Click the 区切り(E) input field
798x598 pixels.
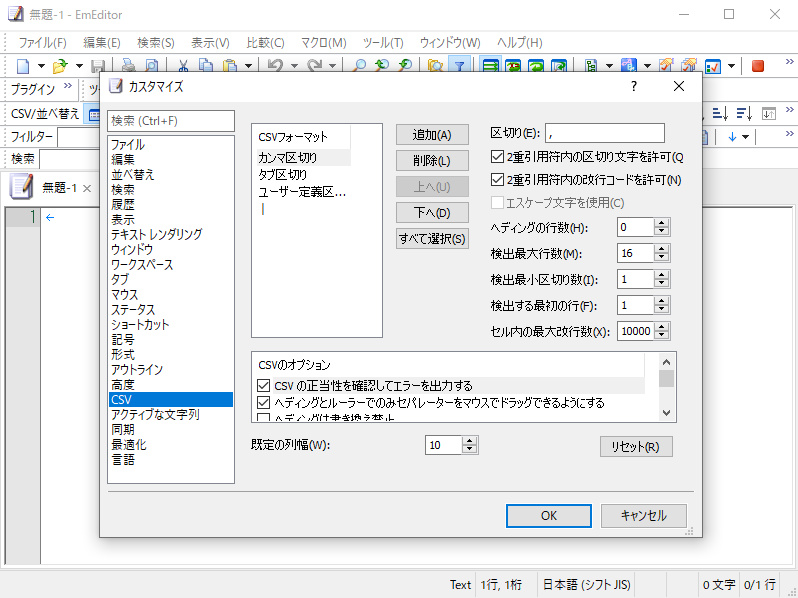pyautogui.click(x=605, y=133)
